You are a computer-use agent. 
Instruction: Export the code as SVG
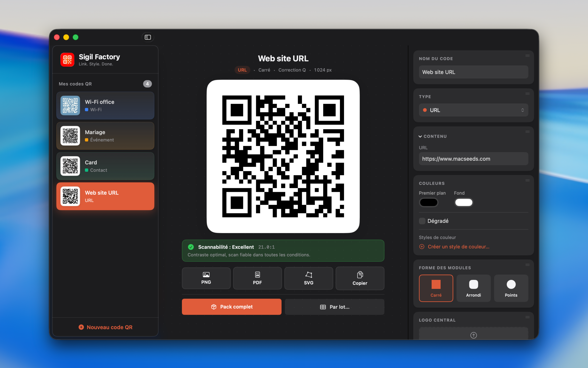coord(308,278)
